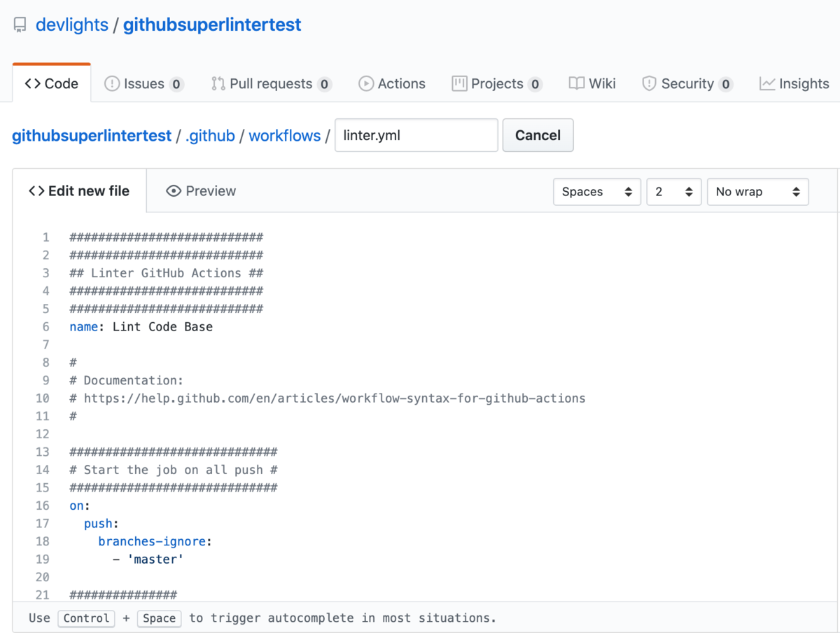The width and height of the screenshot is (840, 633).
Task: Open the No wrap line mode dropdown
Action: 758,192
